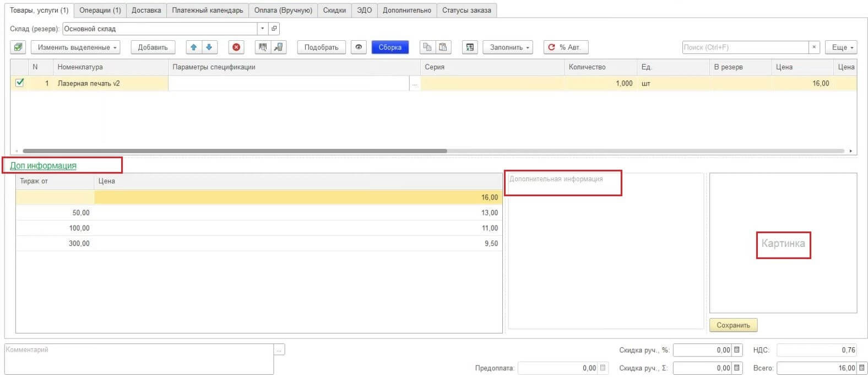Click the Тираж от column header

[x=55, y=181]
